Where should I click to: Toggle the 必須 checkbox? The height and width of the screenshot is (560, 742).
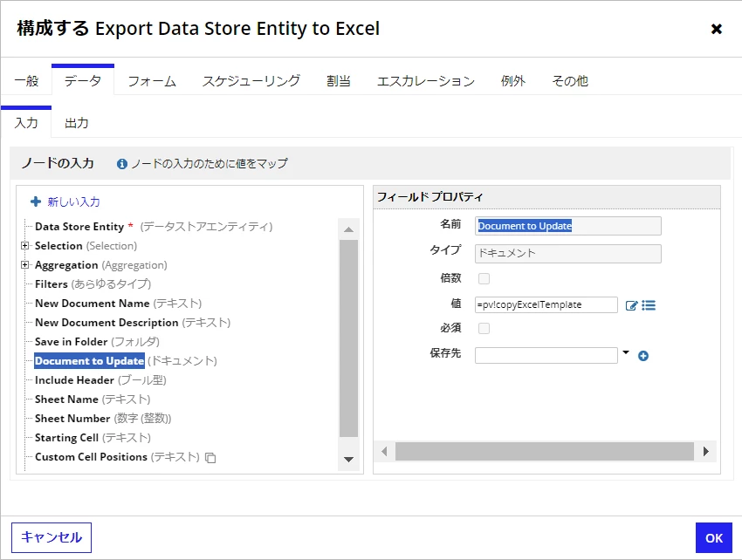point(484,328)
